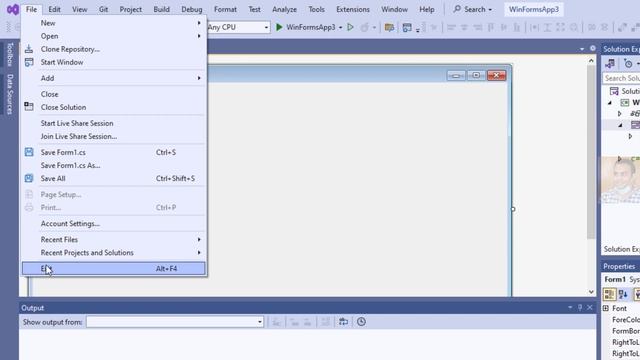Screen dimensions: 640x360
Task: Open the Help menu
Action: (x=427, y=9)
